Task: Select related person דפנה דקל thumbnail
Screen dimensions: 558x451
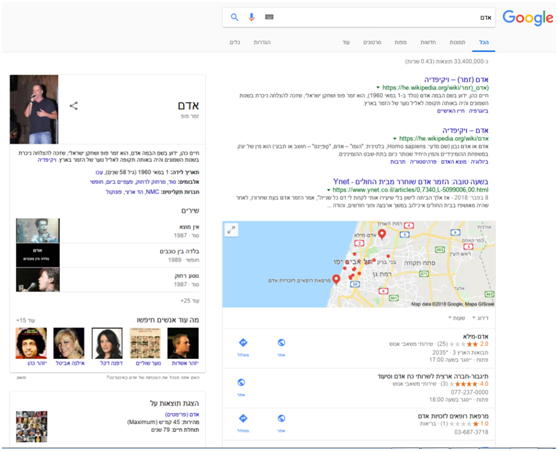Action: click(107, 343)
